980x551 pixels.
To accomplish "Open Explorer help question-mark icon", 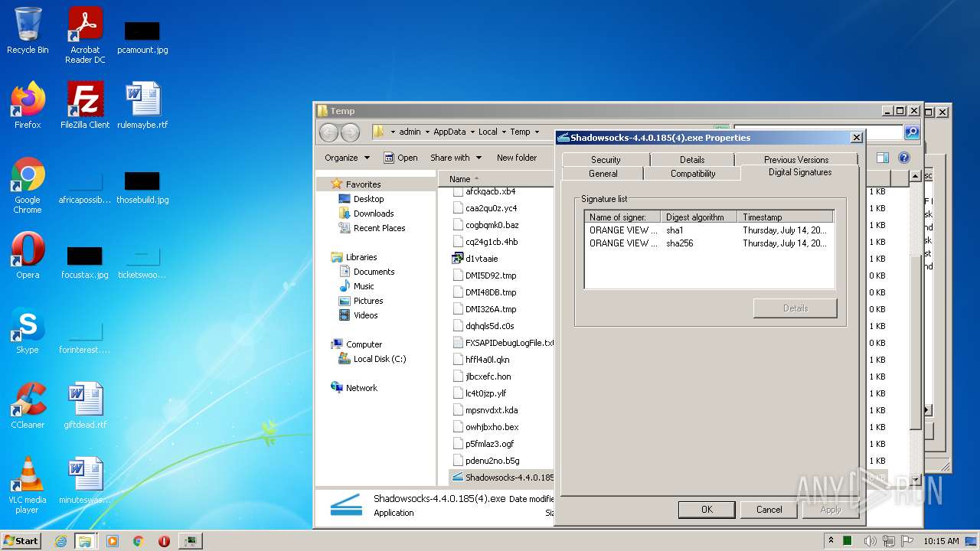I will (x=904, y=158).
